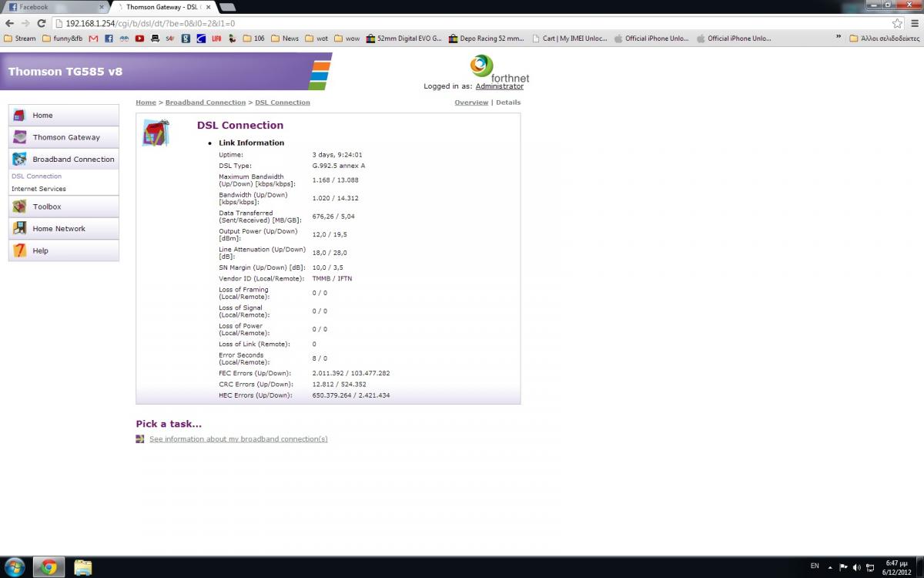
Task: Open the Toolbox menu item
Action: click(64, 207)
